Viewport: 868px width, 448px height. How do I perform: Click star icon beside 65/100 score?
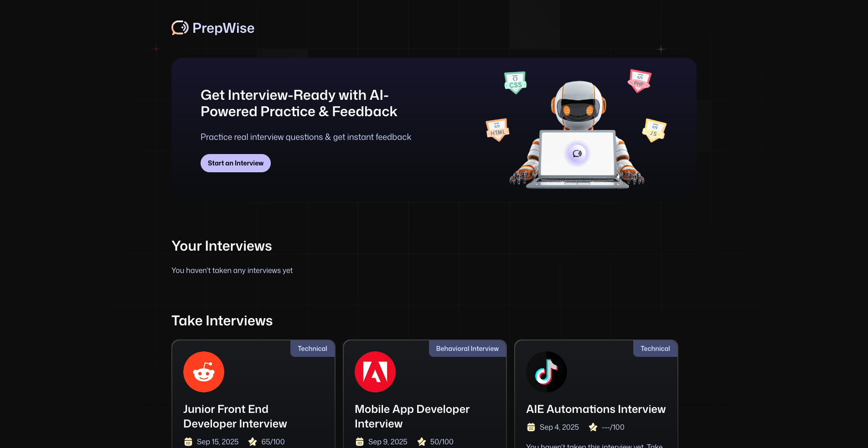(253, 442)
